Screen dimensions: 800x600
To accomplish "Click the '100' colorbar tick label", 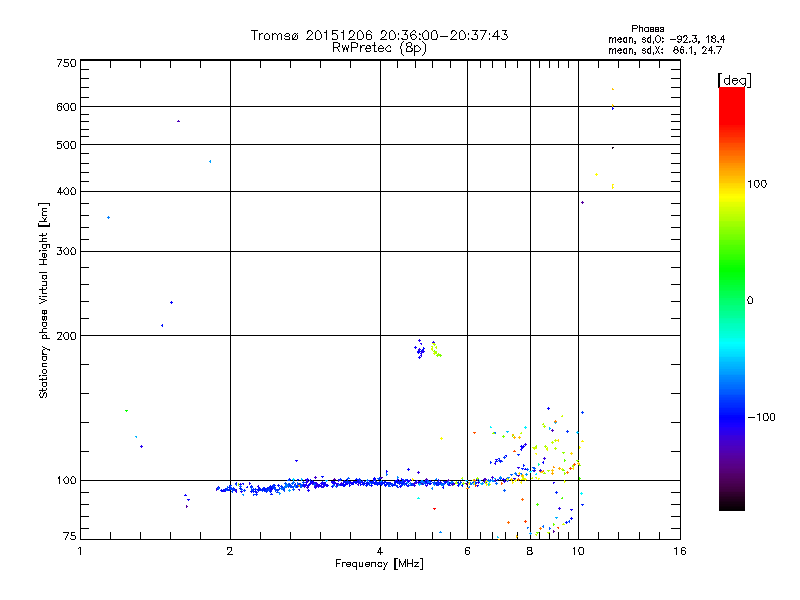I will pos(757,184).
